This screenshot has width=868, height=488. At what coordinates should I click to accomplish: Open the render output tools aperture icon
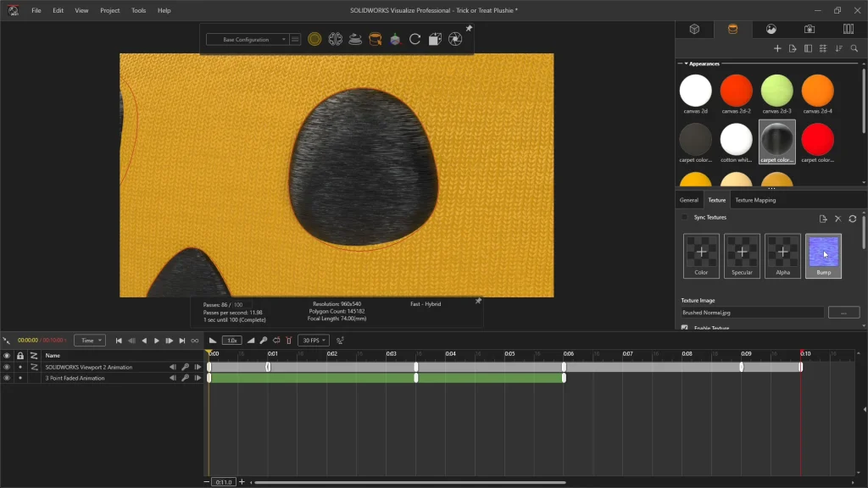455,39
